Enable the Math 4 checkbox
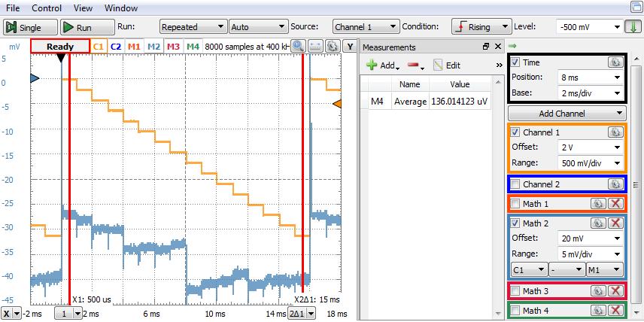 click(x=516, y=311)
